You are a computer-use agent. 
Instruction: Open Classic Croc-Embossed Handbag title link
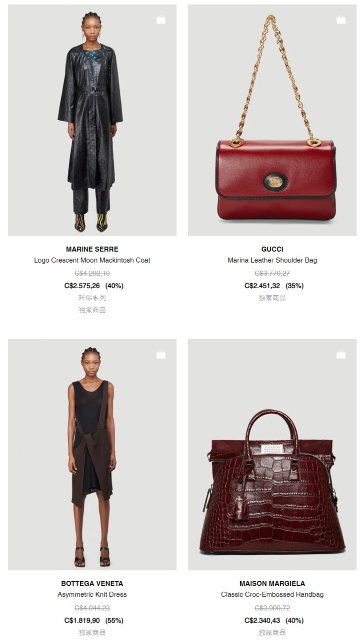272,594
